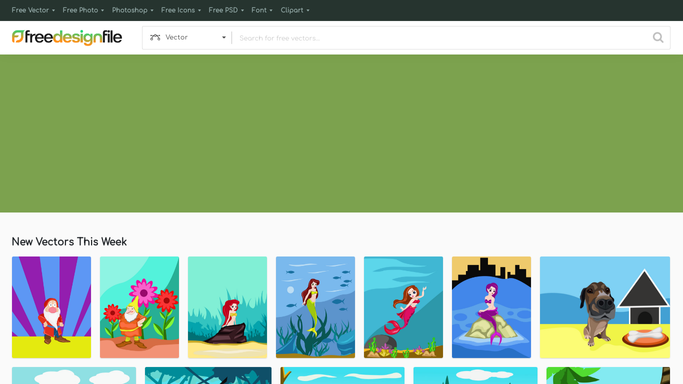
Task: Click the New Vectors This Week heading
Action: coord(69,242)
